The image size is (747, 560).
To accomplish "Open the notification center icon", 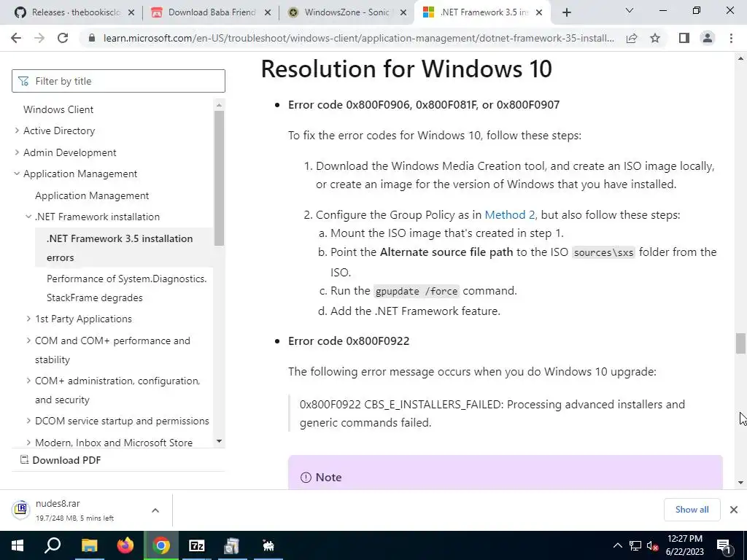I will click(x=724, y=545).
